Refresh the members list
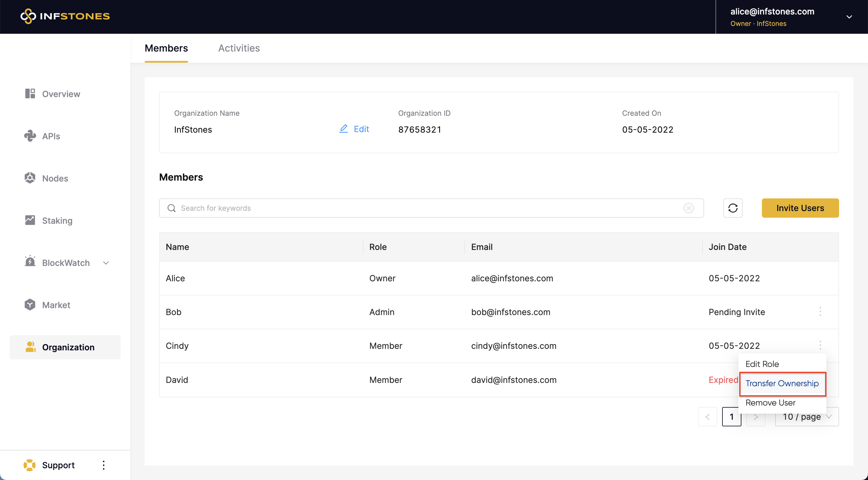This screenshot has width=868, height=480. coord(733,208)
